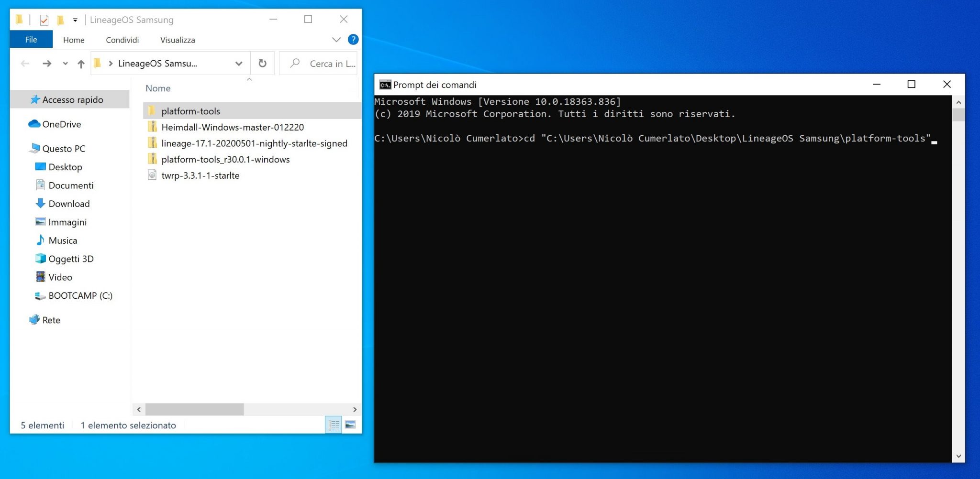The image size is (980, 479).
Task: Sort files by the Nome column header
Action: pyautogui.click(x=158, y=88)
